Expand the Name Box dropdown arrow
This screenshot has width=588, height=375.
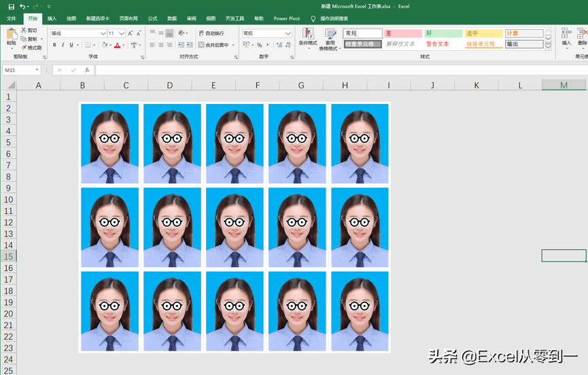(37, 70)
